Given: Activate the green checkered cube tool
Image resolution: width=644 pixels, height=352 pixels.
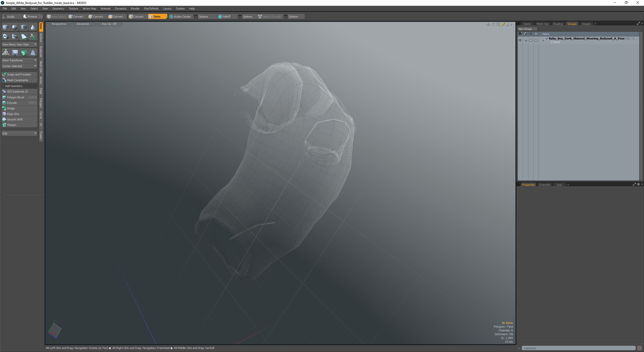Looking at the screenshot, I should [24, 52].
